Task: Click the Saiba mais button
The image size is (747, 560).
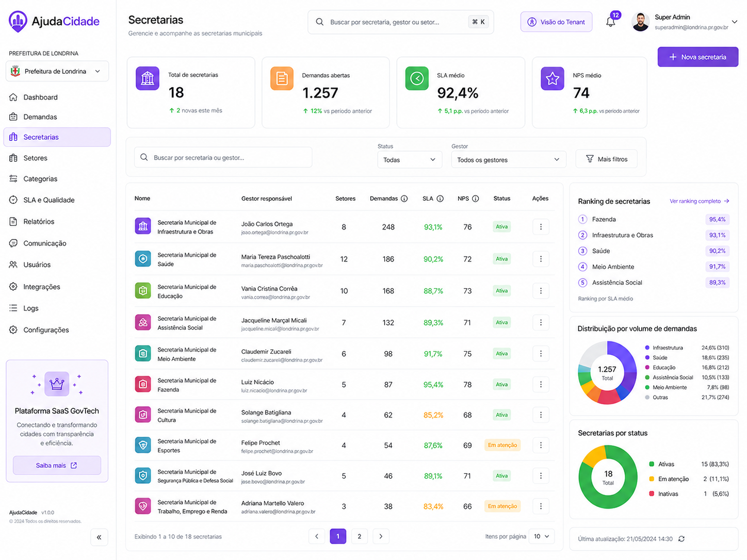Action: tap(57, 466)
